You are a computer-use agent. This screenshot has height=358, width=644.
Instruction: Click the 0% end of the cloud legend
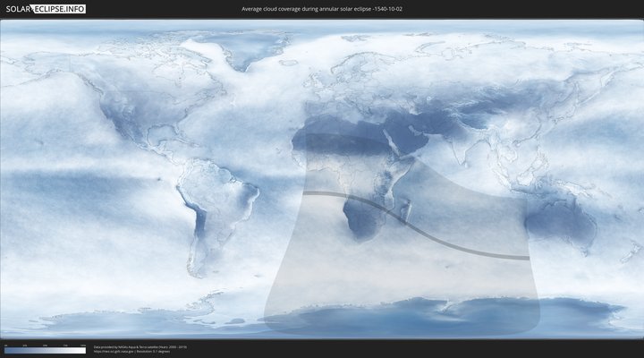[5, 350]
